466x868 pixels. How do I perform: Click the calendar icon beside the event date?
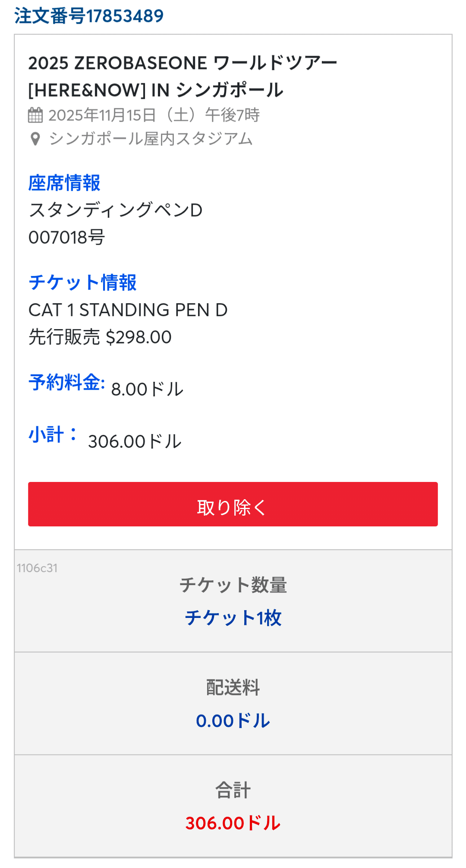[35, 115]
